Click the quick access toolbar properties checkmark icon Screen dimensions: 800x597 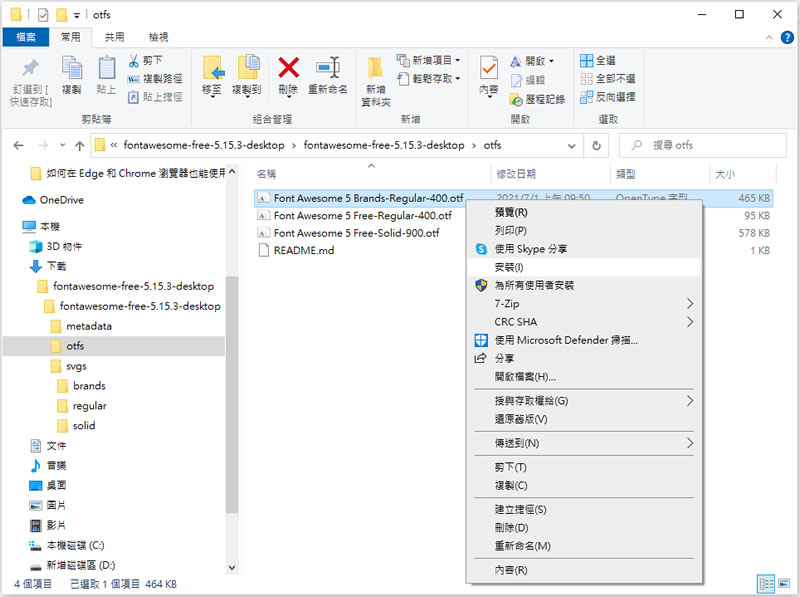tap(43, 15)
